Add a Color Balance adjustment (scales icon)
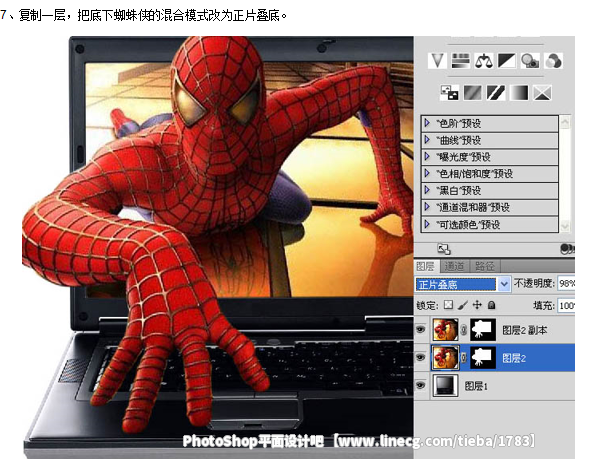591x460 pixels. click(484, 61)
